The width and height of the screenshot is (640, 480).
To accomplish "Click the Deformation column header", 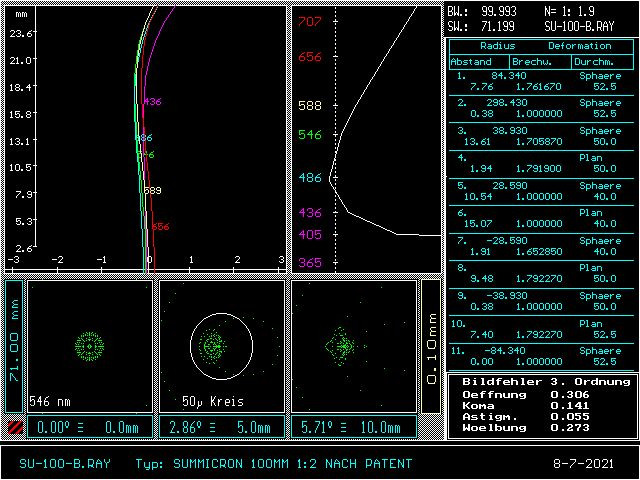I will point(579,46).
